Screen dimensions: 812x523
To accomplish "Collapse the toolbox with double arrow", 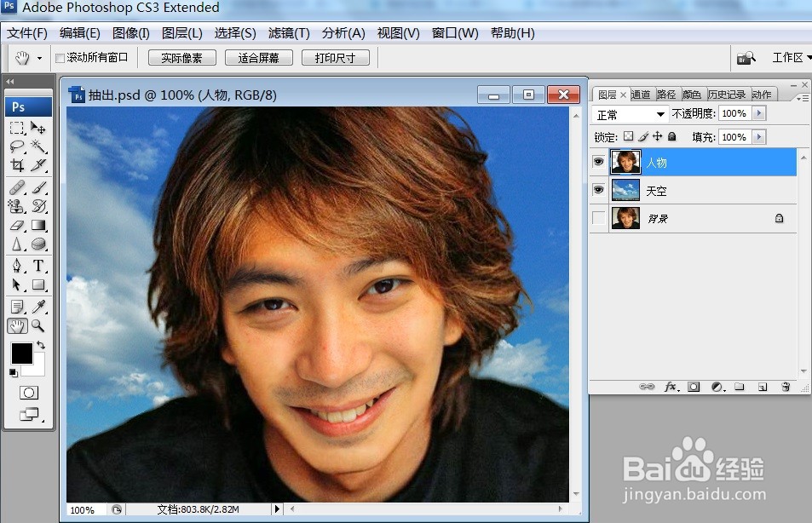I will (10, 81).
